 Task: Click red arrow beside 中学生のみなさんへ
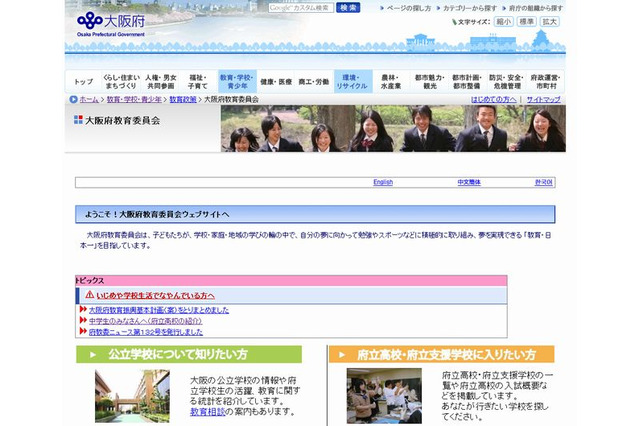click(83, 320)
